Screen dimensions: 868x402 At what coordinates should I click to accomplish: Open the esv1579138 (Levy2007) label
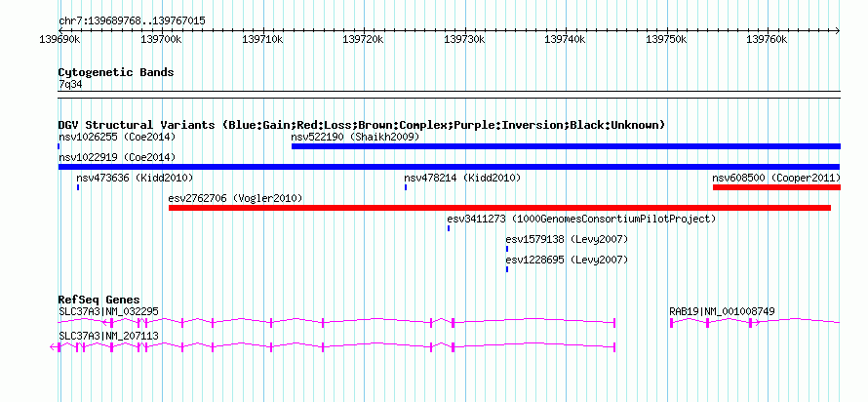pos(567,239)
